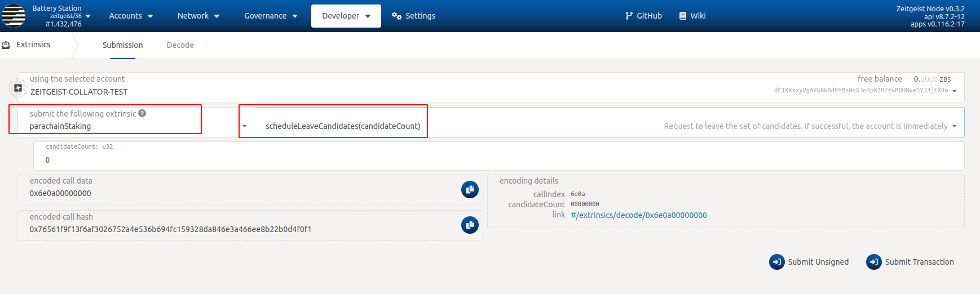Open the Developer menu
The height and width of the screenshot is (294, 980).
pos(346,16)
